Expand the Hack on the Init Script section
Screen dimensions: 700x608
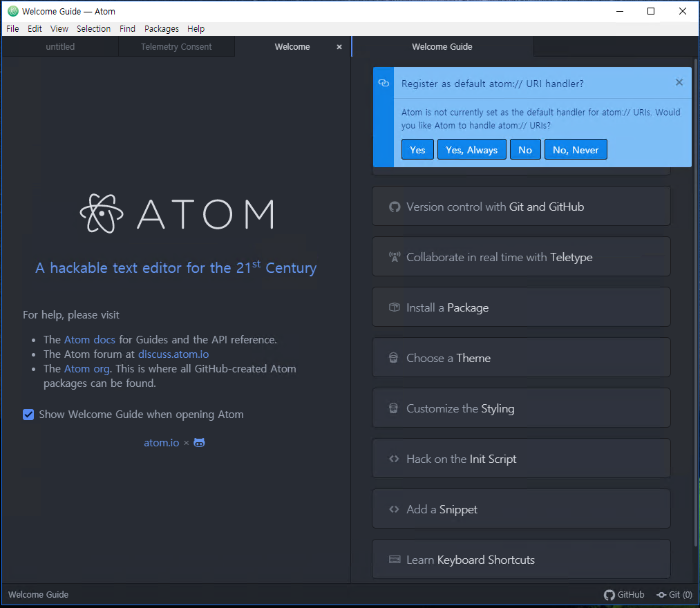(x=521, y=459)
